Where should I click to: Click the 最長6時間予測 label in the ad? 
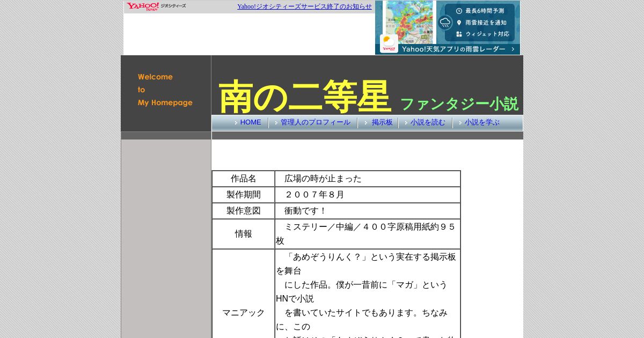coord(485,11)
